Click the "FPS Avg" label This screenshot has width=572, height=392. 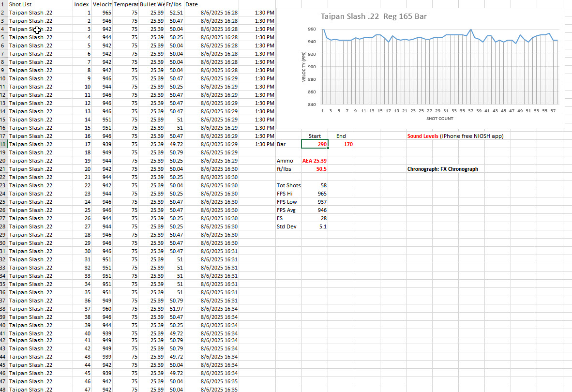tap(288, 211)
